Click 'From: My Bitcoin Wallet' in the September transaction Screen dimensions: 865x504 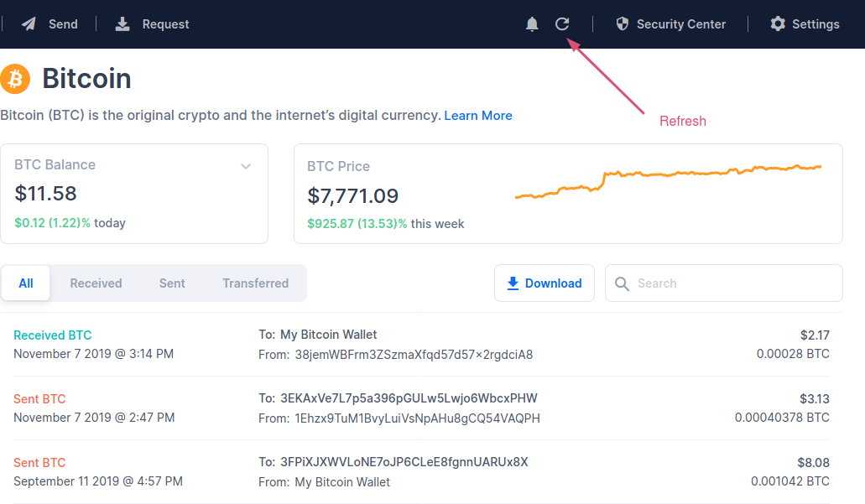(x=325, y=482)
